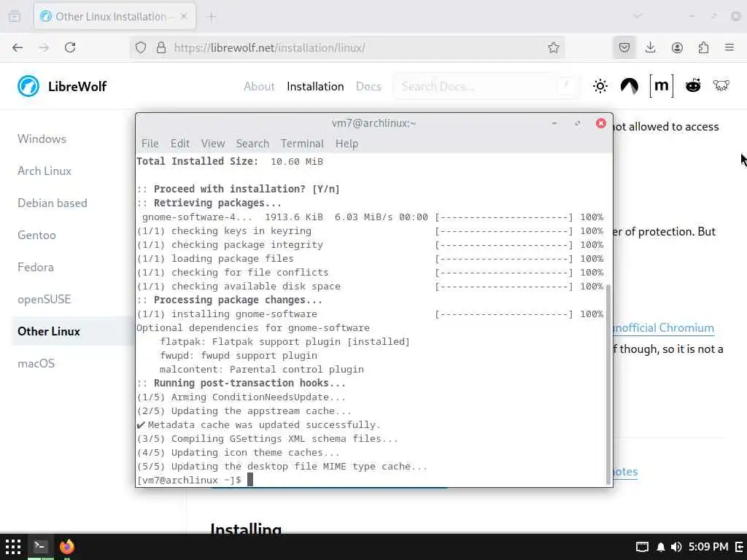Open the terminal View menu

[x=213, y=144]
